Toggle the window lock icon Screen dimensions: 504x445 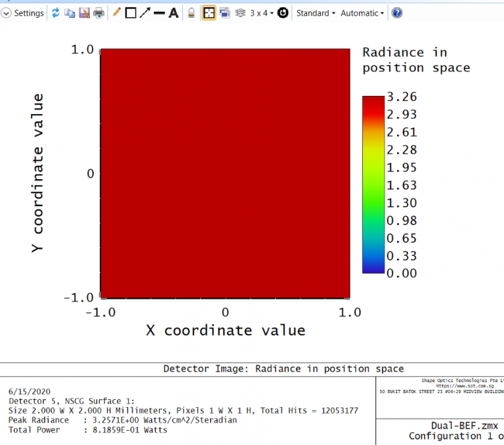[191, 13]
